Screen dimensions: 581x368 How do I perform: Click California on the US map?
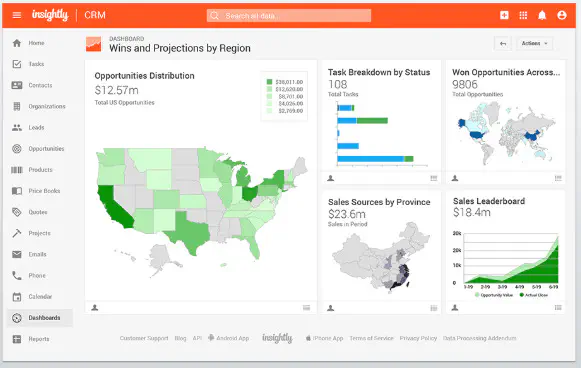[114, 208]
